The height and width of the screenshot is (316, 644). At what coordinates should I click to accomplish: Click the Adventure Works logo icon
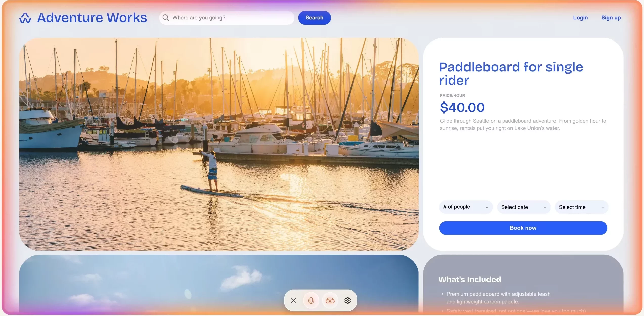25,18
